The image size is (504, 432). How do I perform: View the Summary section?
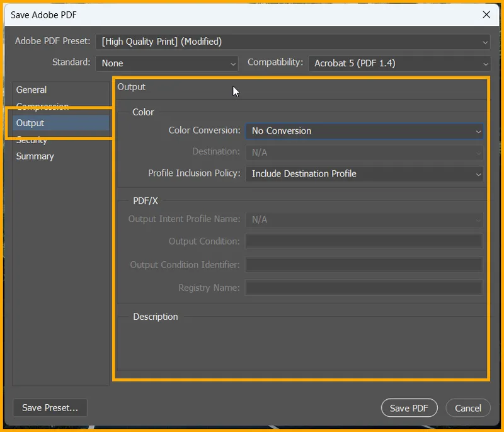coord(35,156)
